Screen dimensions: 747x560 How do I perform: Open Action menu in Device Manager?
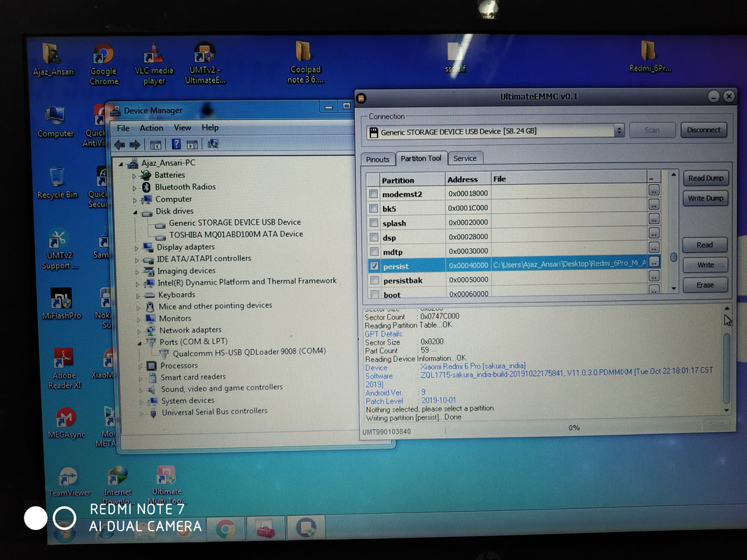151,127
